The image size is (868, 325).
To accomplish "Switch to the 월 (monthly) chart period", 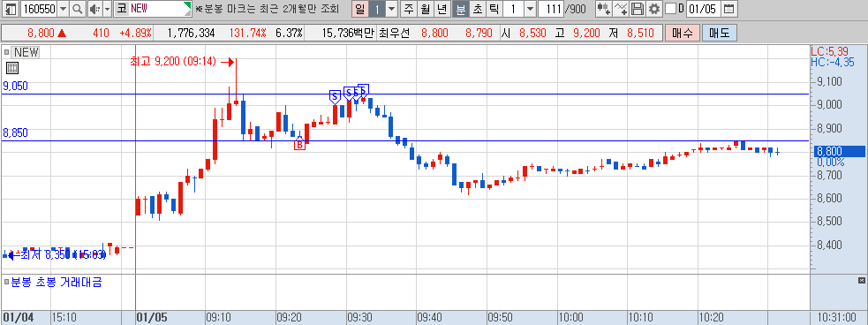I will coord(426,9).
